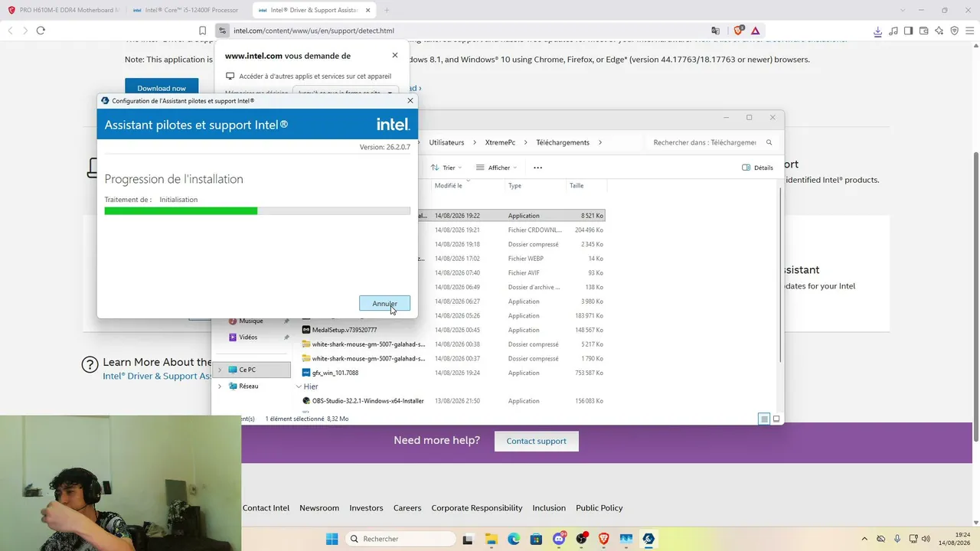The image size is (980, 551).
Task: Click the browser page vertical scrollbar
Action: [975, 297]
